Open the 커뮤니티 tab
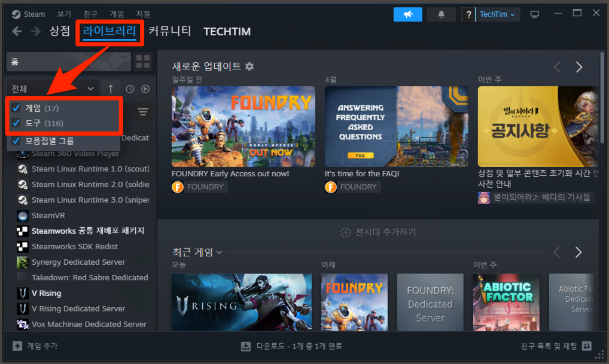This screenshot has width=609, height=364. (170, 31)
